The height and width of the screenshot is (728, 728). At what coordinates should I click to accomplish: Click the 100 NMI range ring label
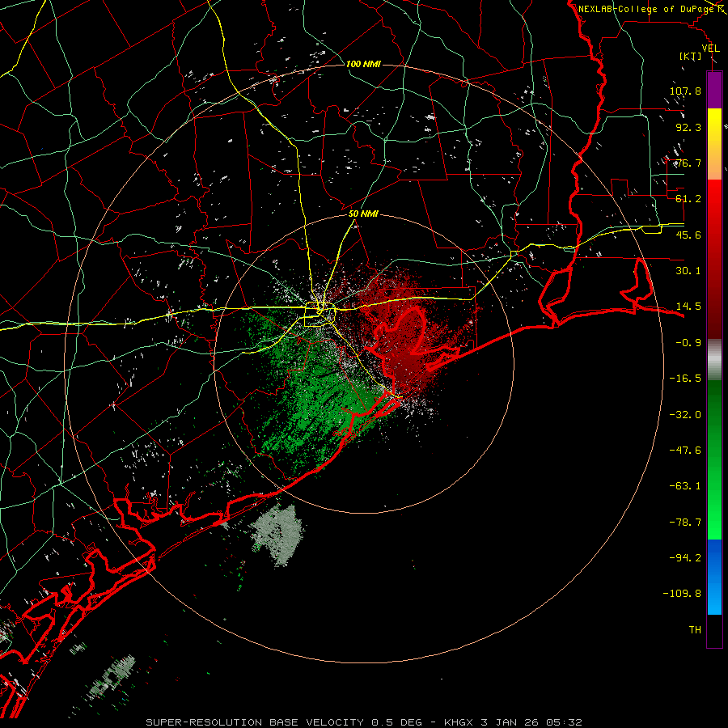363,64
